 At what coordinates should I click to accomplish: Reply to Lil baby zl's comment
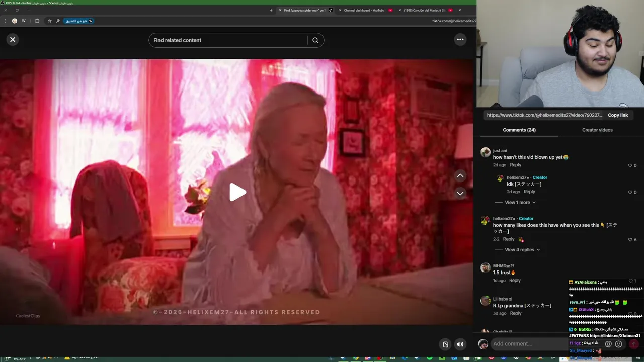coord(516,313)
